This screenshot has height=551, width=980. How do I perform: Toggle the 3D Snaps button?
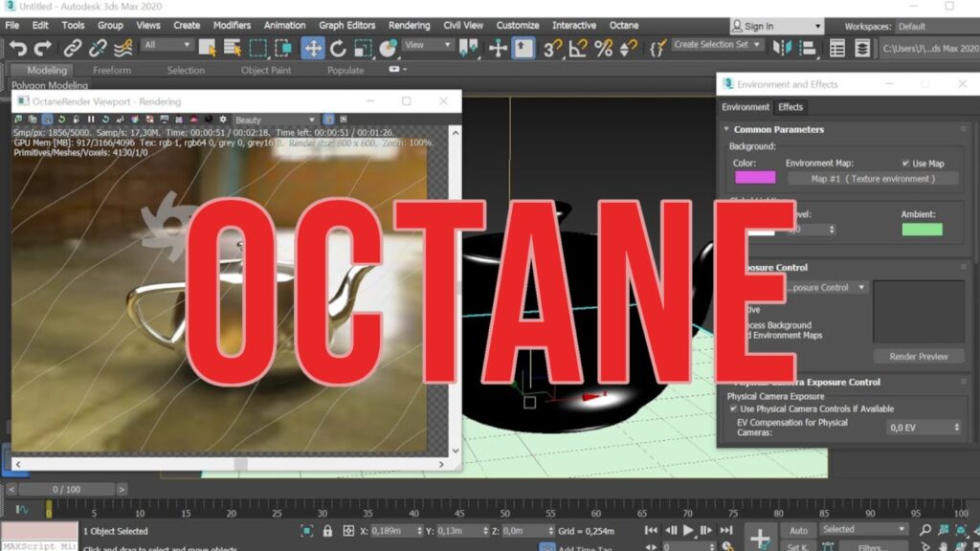pyautogui.click(x=552, y=48)
